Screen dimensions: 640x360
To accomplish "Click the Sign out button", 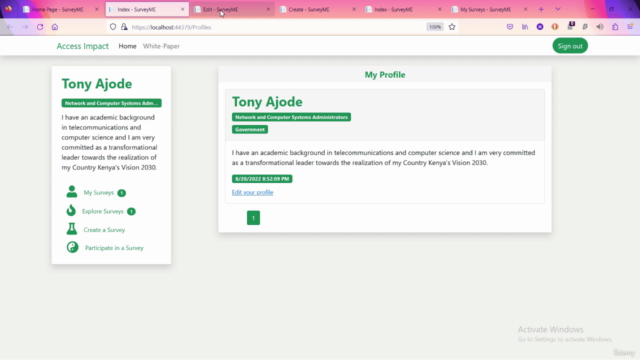I will point(570,46).
